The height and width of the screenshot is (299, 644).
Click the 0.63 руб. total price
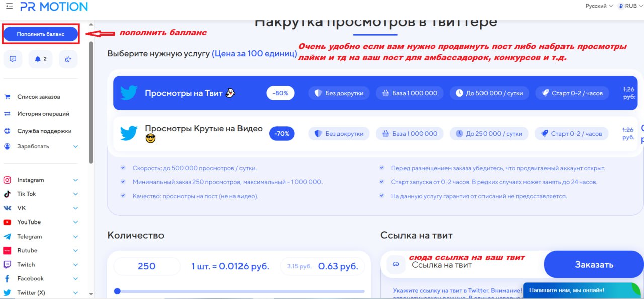tap(338, 266)
